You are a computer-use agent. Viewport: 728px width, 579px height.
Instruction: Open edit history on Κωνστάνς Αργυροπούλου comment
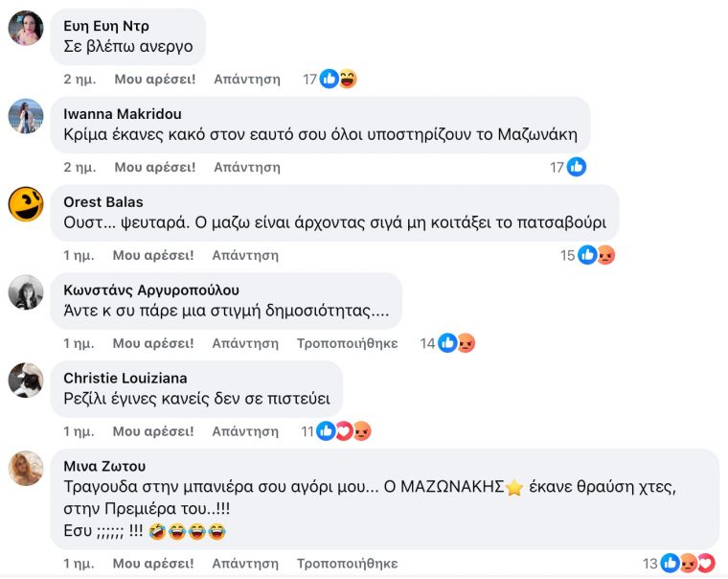point(347,343)
